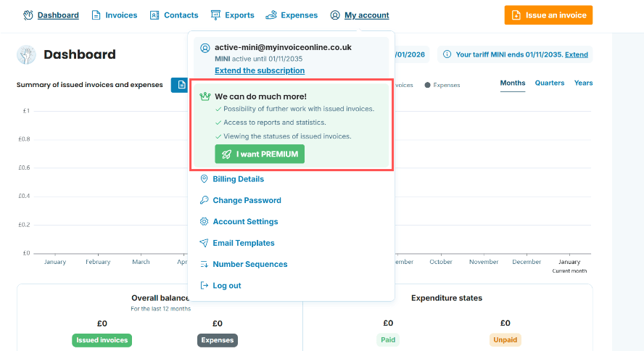Switch to the Quarters tab

[x=550, y=83]
